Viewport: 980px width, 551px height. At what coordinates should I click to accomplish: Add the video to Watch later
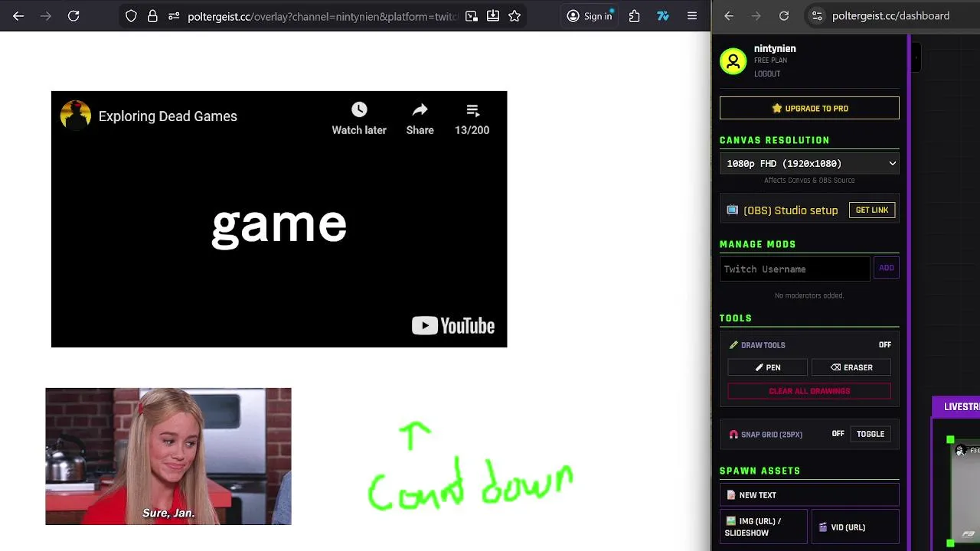pyautogui.click(x=359, y=119)
